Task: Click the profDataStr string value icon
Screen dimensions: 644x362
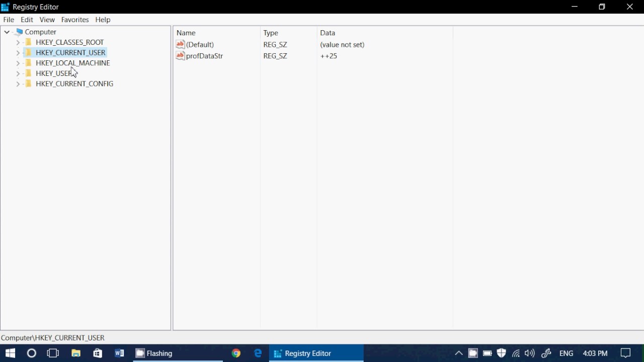Action: point(180,56)
